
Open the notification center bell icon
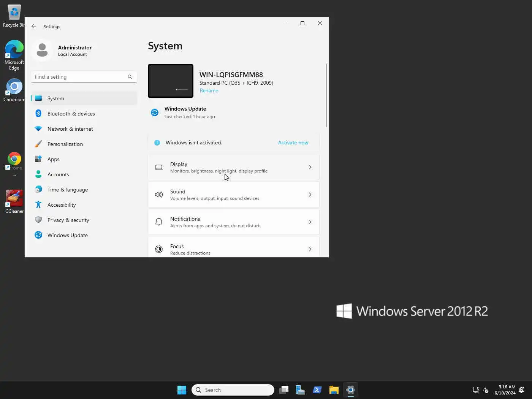522,390
